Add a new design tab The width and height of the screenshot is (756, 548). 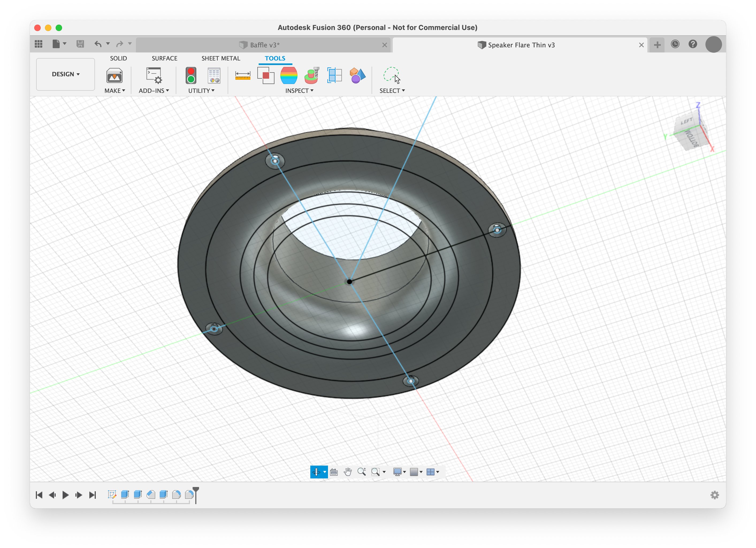(x=657, y=45)
